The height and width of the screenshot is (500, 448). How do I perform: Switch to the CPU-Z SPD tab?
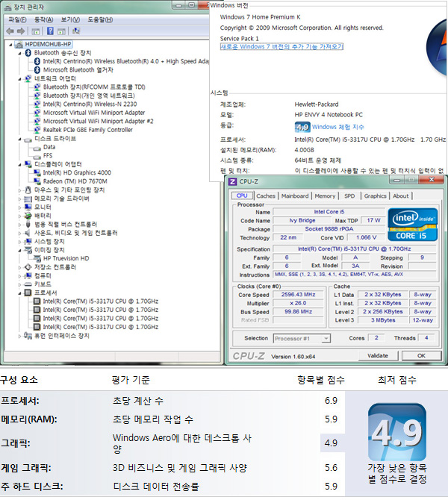[x=349, y=196]
